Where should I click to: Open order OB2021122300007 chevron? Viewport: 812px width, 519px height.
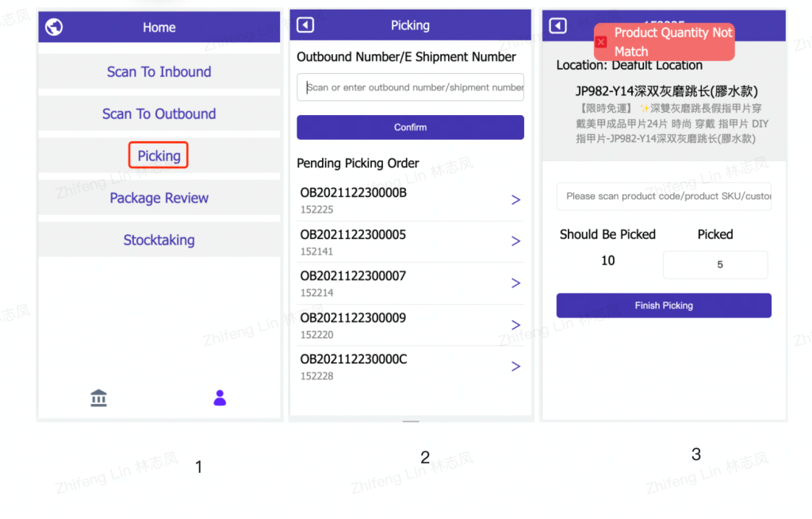pos(515,283)
